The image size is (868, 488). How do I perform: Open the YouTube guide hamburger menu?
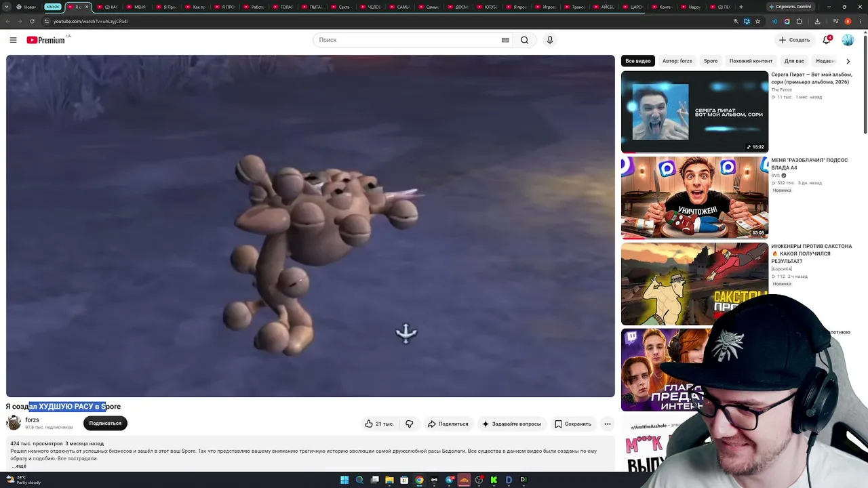(x=13, y=40)
